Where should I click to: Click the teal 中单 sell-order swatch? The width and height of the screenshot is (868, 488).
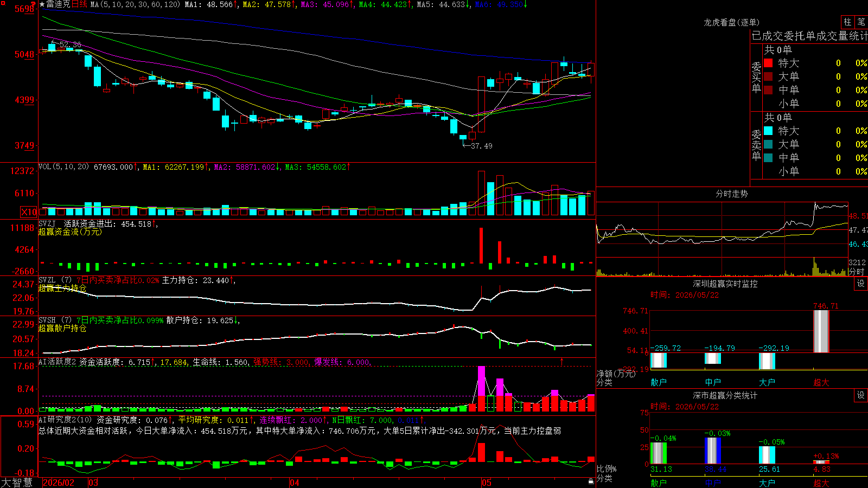[x=768, y=158]
